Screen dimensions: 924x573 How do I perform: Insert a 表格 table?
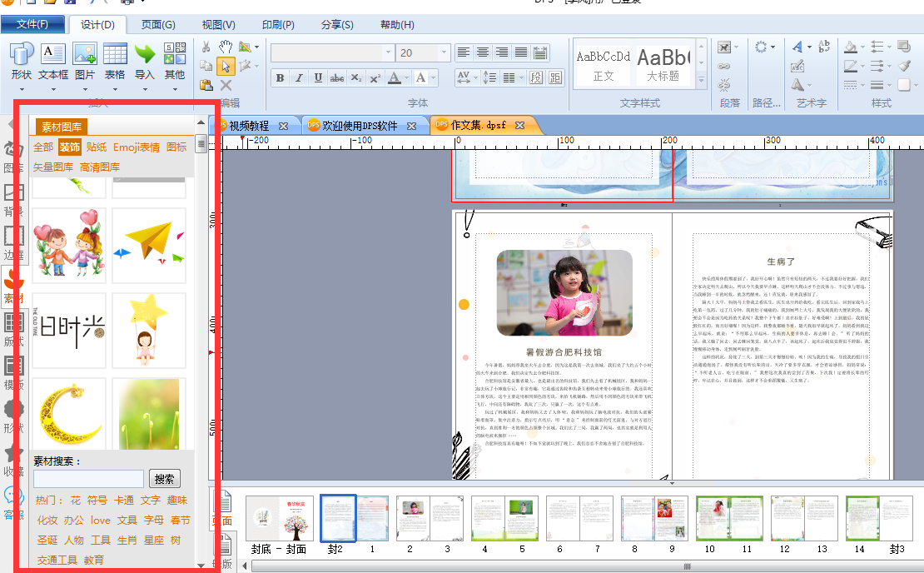(115, 62)
